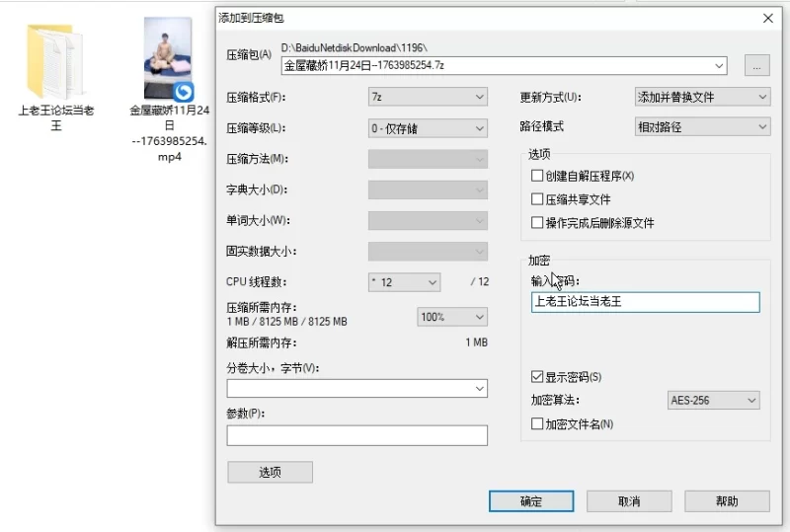Open the 加密算法 AES-256 dropdown
The width and height of the screenshot is (790, 532).
pyautogui.click(x=713, y=401)
